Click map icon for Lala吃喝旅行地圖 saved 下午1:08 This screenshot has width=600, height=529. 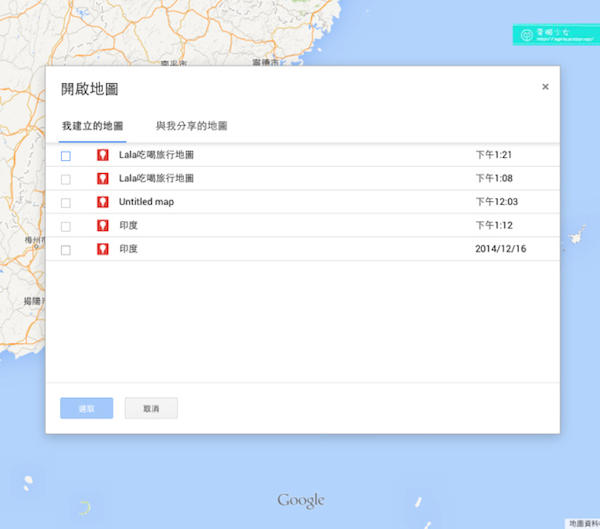pyautogui.click(x=102, y=178)
